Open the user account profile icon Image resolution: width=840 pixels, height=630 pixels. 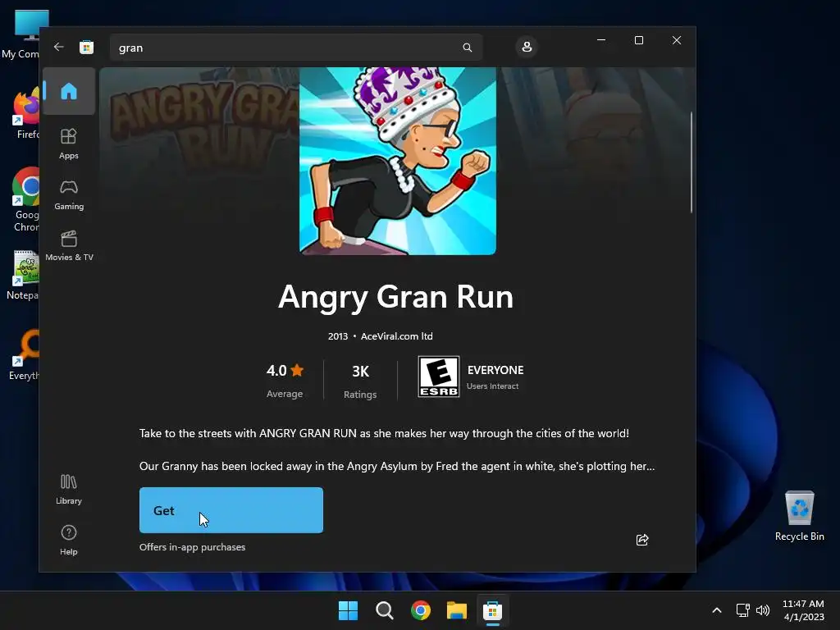(527, 47)
